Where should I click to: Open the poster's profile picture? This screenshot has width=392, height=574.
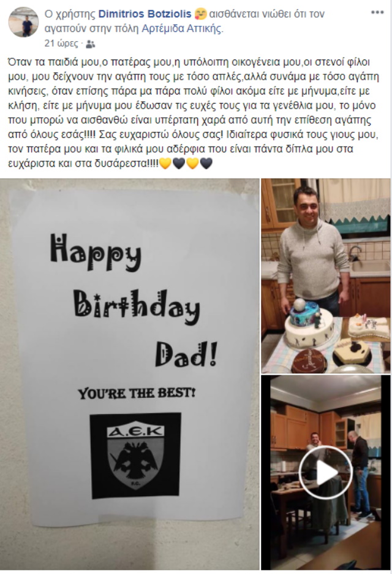23,22
